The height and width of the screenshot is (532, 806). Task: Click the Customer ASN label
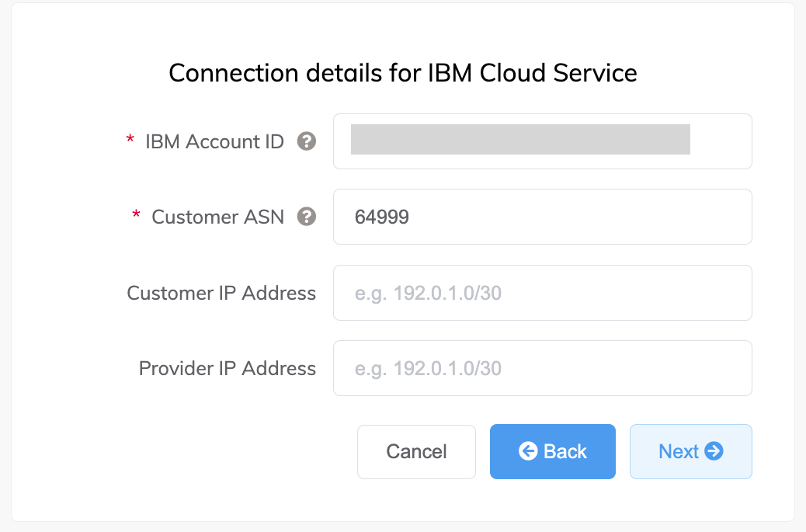[217, 217]
